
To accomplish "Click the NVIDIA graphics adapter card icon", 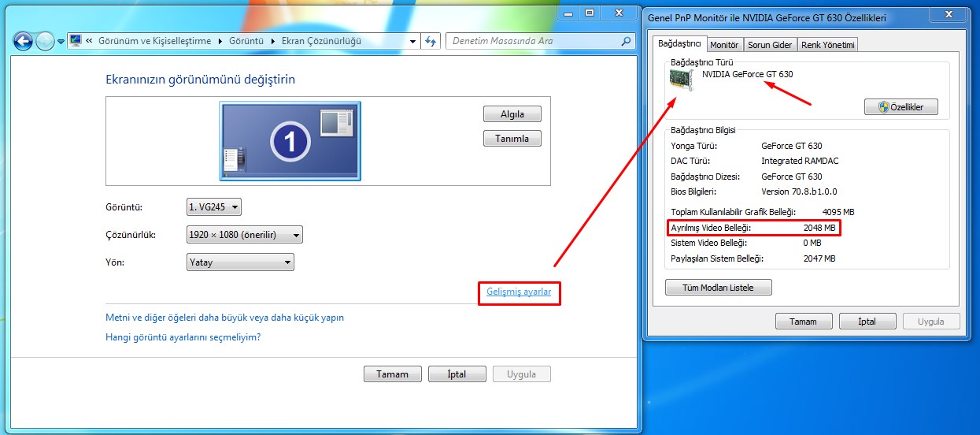I will click(x=682, y=80).
